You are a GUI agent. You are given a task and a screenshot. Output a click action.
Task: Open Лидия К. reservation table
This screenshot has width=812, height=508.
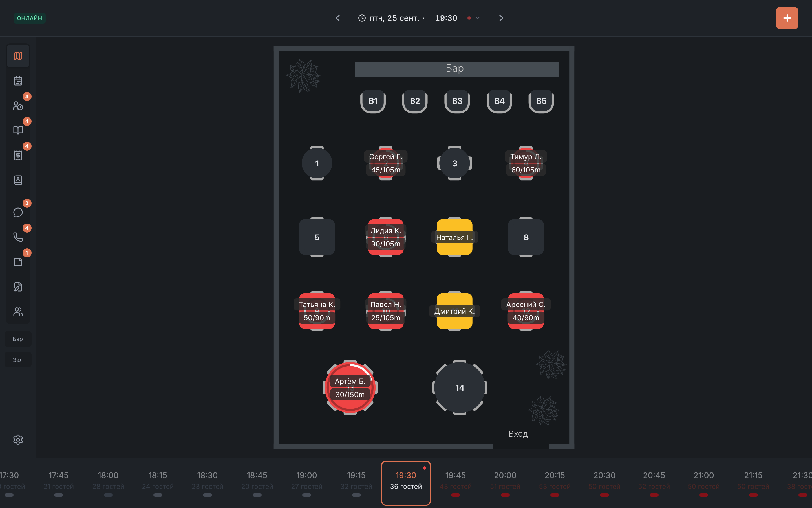point(386,237)
